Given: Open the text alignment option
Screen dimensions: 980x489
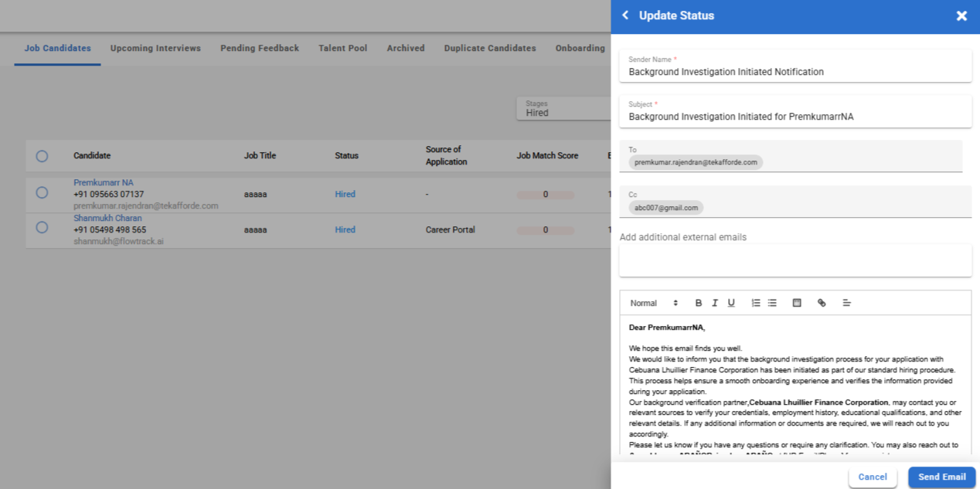Looking at the screenshot, I should [x=846, y=303].
